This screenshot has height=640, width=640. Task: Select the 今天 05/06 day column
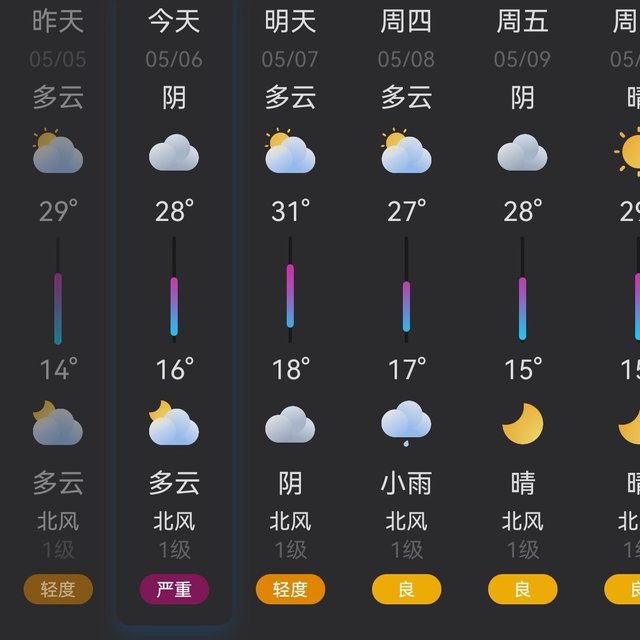(174, 312)
